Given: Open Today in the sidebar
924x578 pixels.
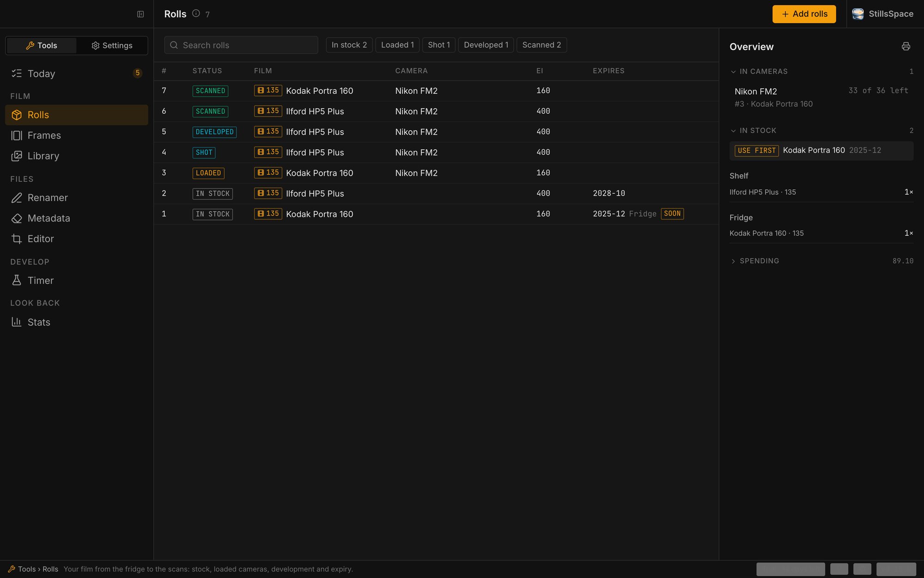Looking at the screenshot, I should [77, 73].
